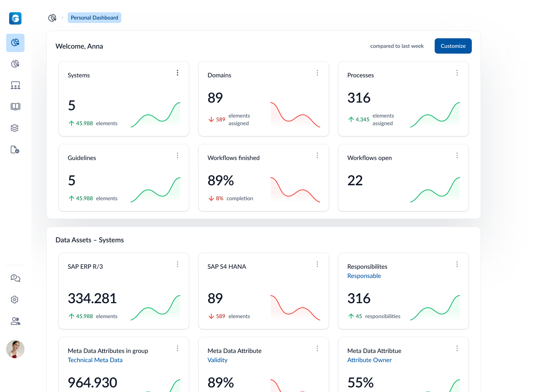
Task: Open the stacked layers sidebar icon
Action: tap(15, 128)
